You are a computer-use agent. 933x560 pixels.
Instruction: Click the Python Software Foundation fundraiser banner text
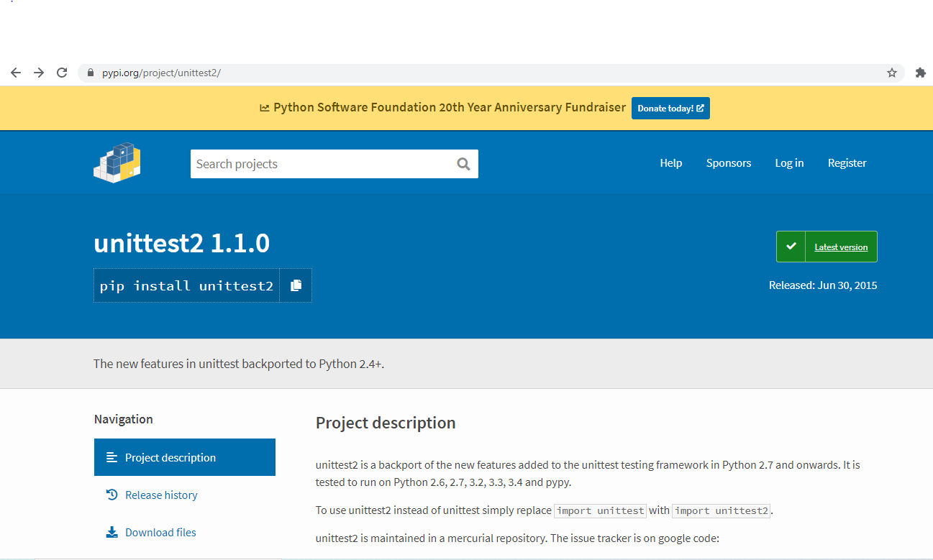coord(450,107)
